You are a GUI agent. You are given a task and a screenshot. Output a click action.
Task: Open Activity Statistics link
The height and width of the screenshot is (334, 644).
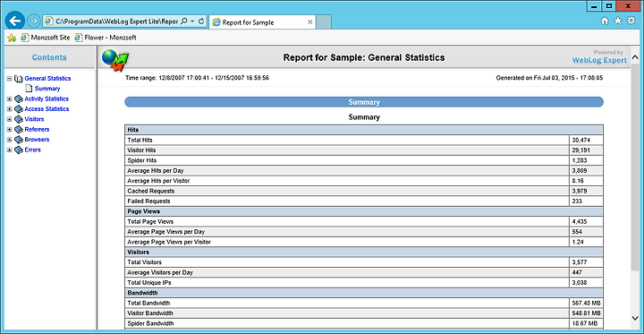[47, 98]
